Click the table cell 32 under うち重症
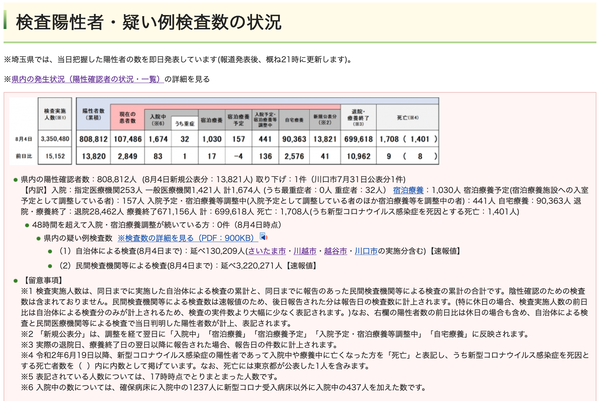Image resolution: width=600 pixels, height=401 pixels. [185, 139]
